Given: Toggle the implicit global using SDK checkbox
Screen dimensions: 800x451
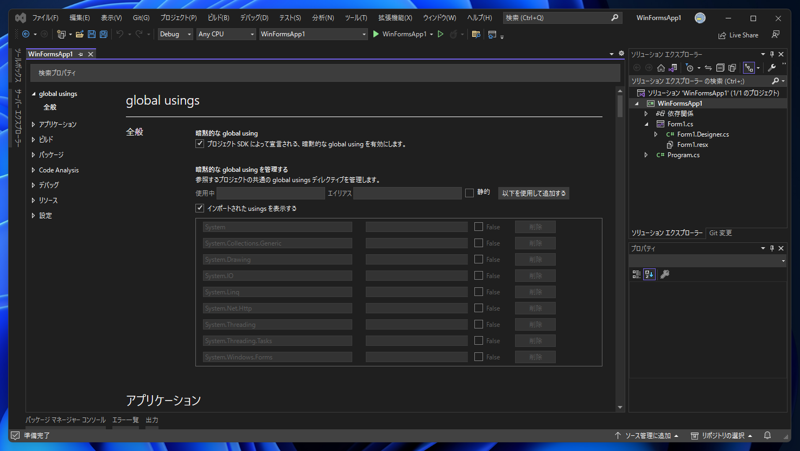Looking at the screenshot, I should (199, 144).
